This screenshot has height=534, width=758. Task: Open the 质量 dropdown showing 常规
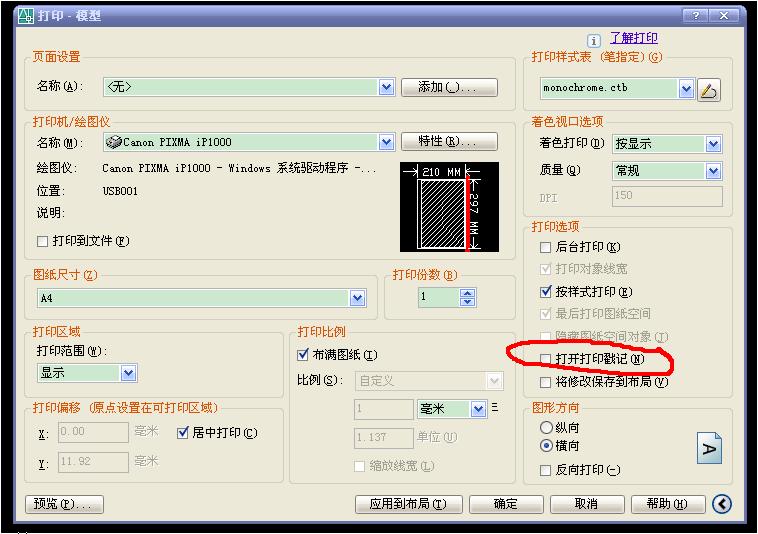[x=714, y=171]
